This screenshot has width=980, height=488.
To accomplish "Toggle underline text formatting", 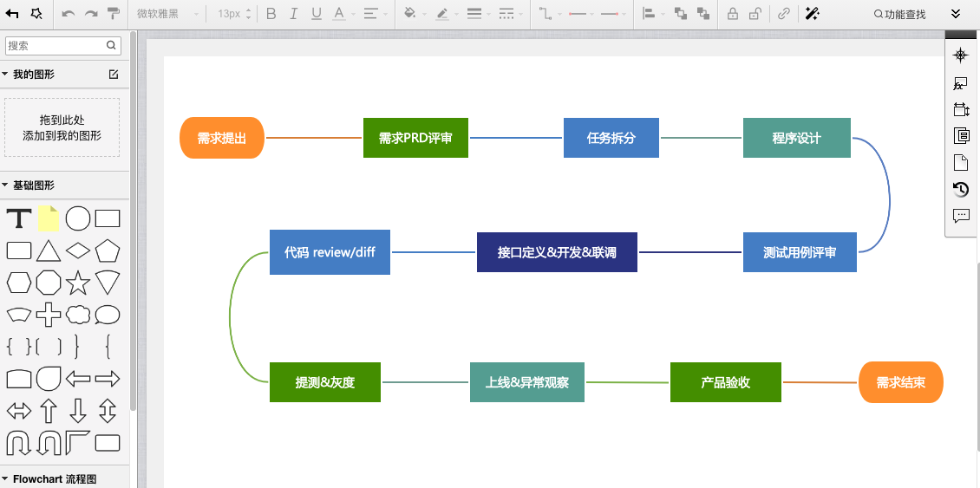I will (317, 14).
